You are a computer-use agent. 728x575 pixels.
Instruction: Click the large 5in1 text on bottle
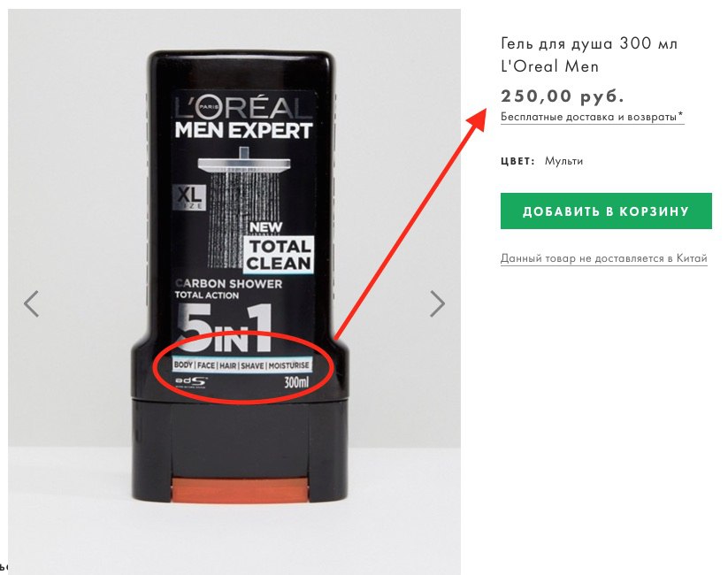tap(225, 329)
